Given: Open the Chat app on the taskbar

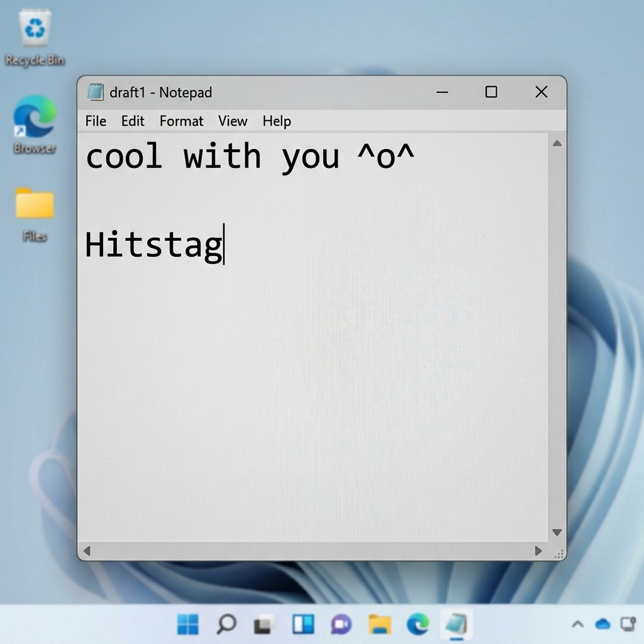Looking at the screenshot, I should click(x=341, y=625).
